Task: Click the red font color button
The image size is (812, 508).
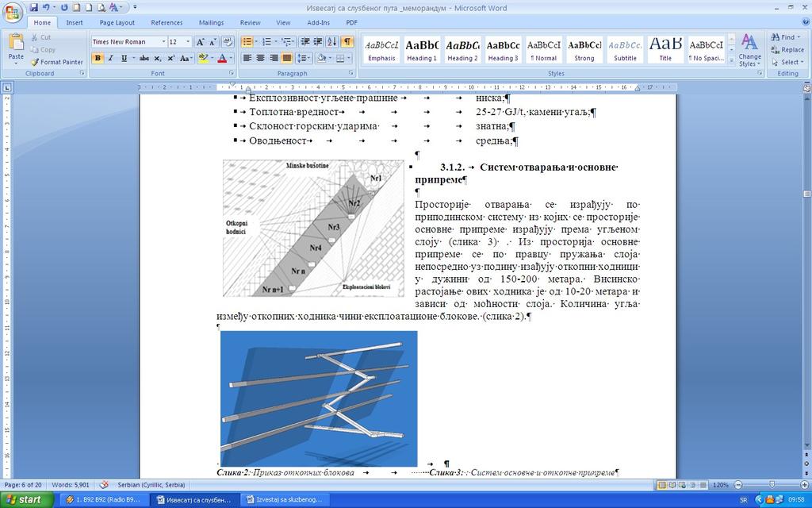Action: [x=222, y=58]
